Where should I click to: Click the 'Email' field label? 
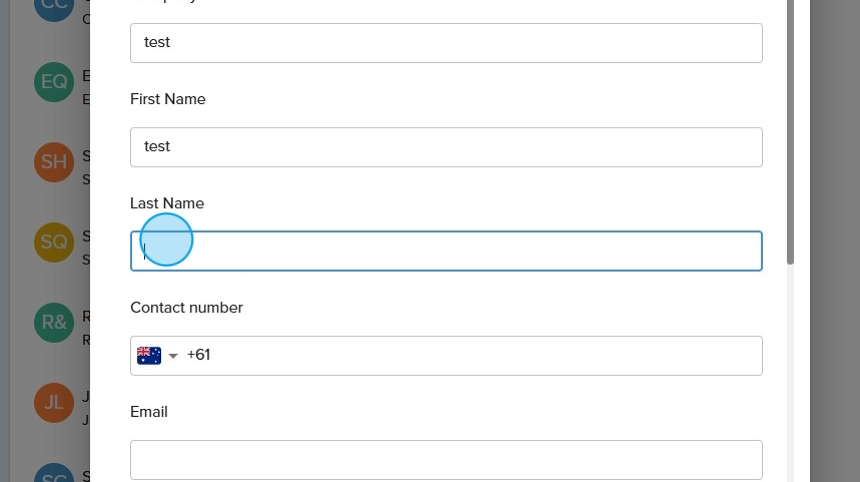(149, 411)
